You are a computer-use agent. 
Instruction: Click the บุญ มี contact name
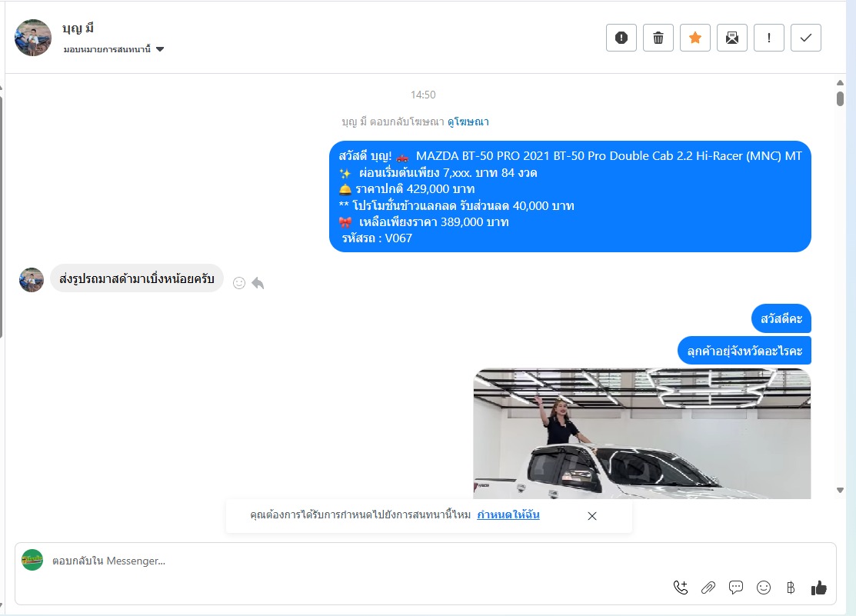point(78,28)
